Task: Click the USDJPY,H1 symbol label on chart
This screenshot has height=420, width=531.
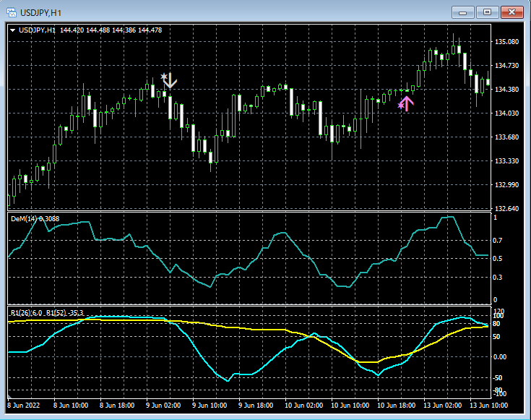Action: tap(38, 30)
